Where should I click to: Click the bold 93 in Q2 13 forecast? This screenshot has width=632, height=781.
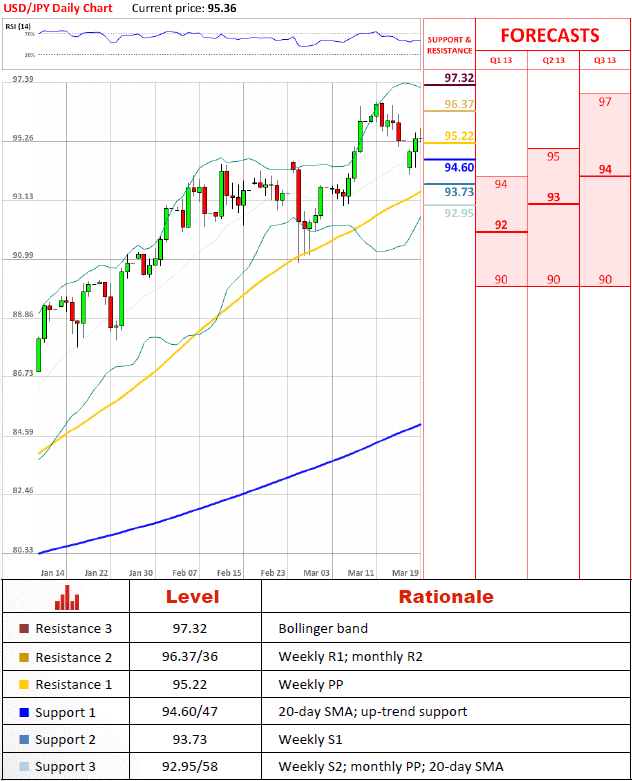[553, 197]
